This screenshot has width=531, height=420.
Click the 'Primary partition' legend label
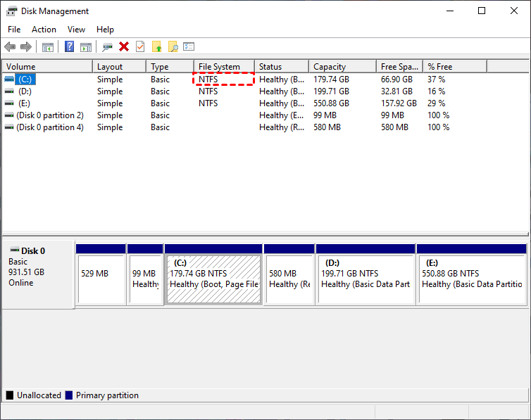pyautogui.click(x=107, y=395)
